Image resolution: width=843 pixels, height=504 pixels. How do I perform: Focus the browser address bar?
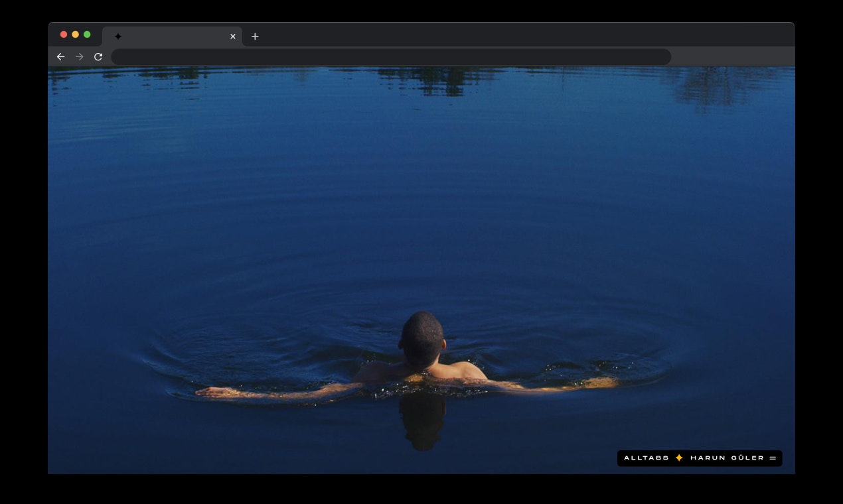[392, 57]
